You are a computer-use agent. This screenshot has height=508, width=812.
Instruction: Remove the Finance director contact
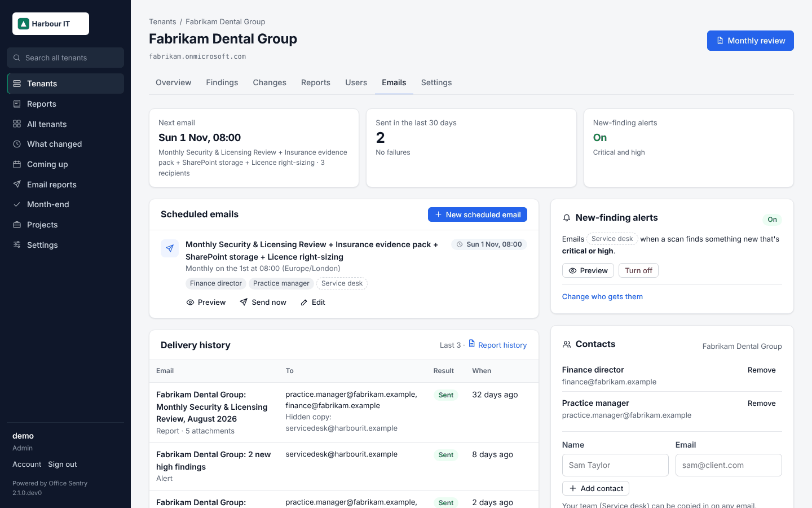762,370
